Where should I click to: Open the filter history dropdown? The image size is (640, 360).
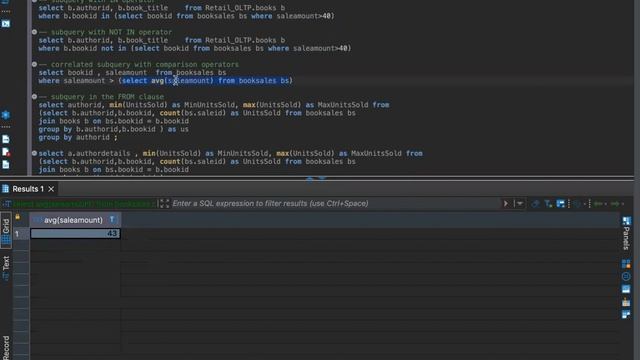[x=519, y=203]
